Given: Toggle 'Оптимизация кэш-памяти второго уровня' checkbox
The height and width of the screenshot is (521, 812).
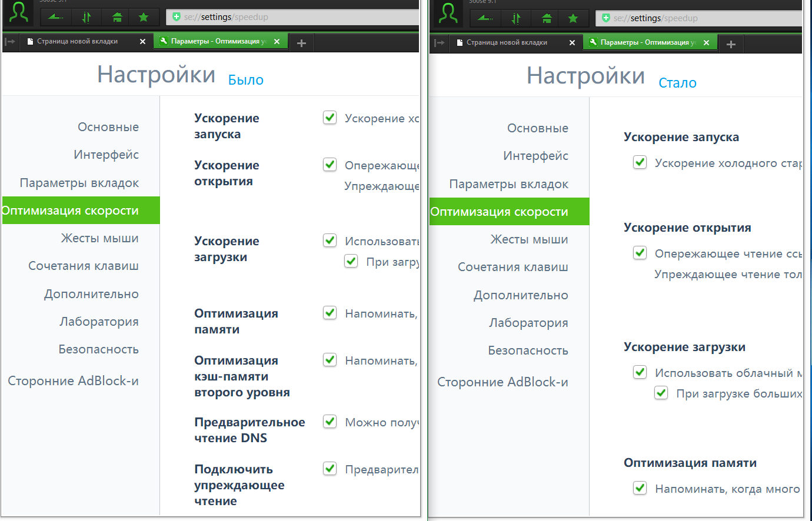Looking at the screenshot, I should tap(330, 360).
